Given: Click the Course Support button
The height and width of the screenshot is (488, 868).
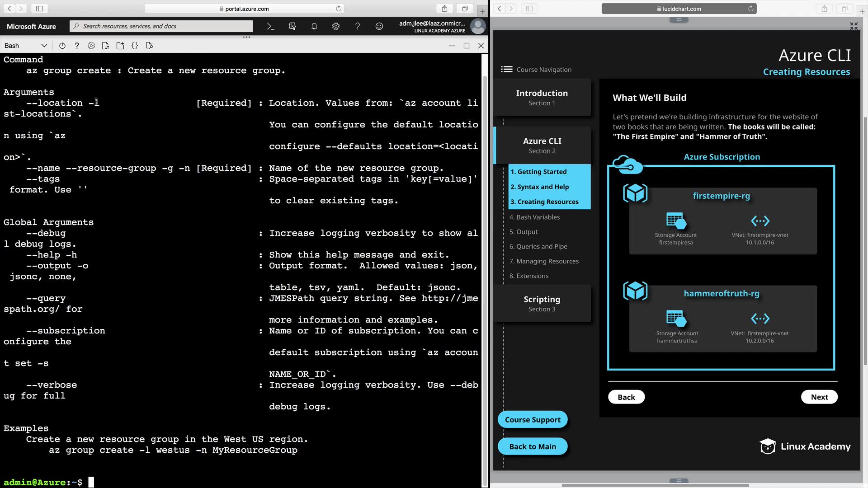Looking at the screenshot, I should 533,420.
